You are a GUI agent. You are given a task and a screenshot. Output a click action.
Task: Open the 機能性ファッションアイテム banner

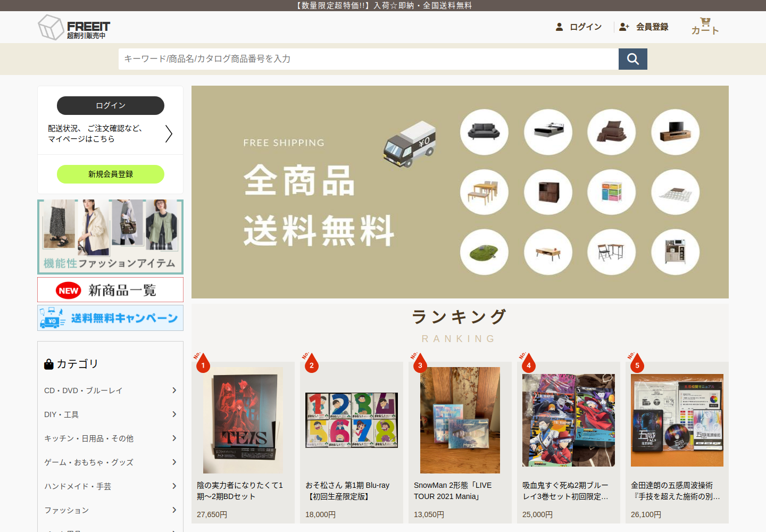110,237
